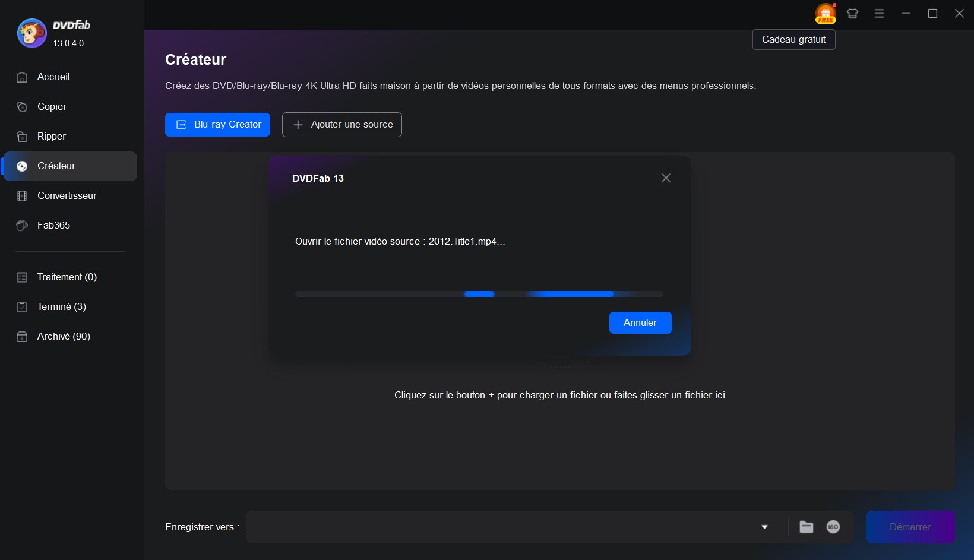Viewport: 974px width, 560px height.
Task: Open the skin/theme shirt icon
Action: [x=852, y=14]
